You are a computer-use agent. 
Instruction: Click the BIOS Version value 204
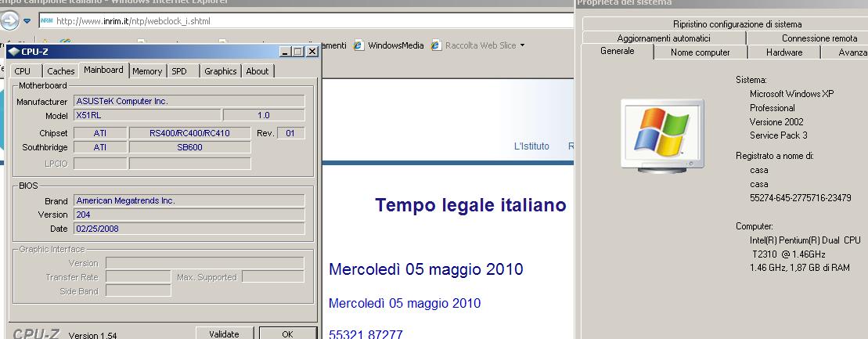(189, 215)
